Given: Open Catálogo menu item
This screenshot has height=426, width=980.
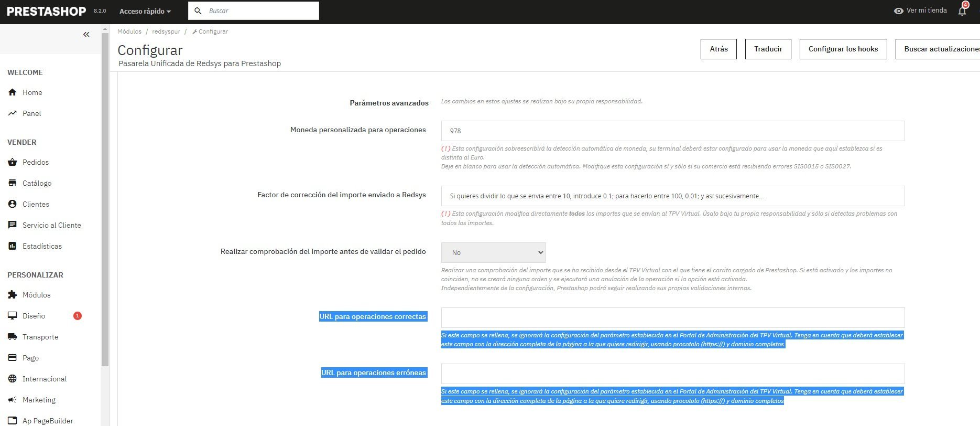Looking at the screenshot, I should pyautogui.click(x=37, y=183).
